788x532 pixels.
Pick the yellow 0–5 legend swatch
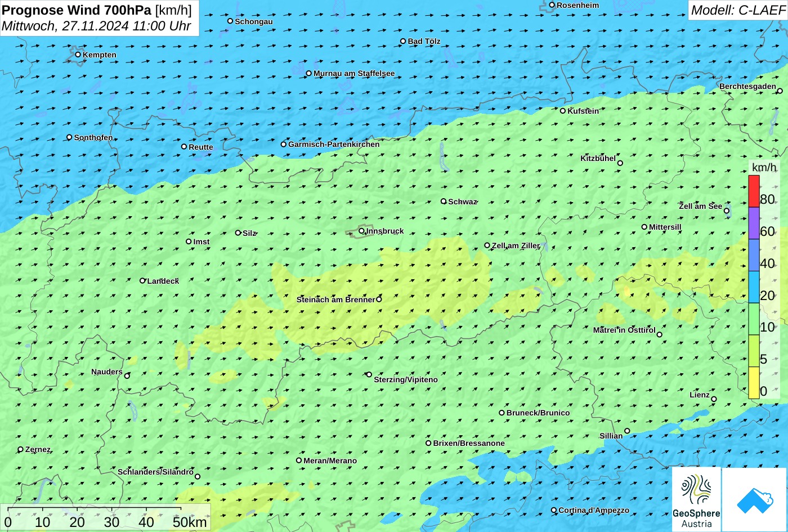pos(754,383)
